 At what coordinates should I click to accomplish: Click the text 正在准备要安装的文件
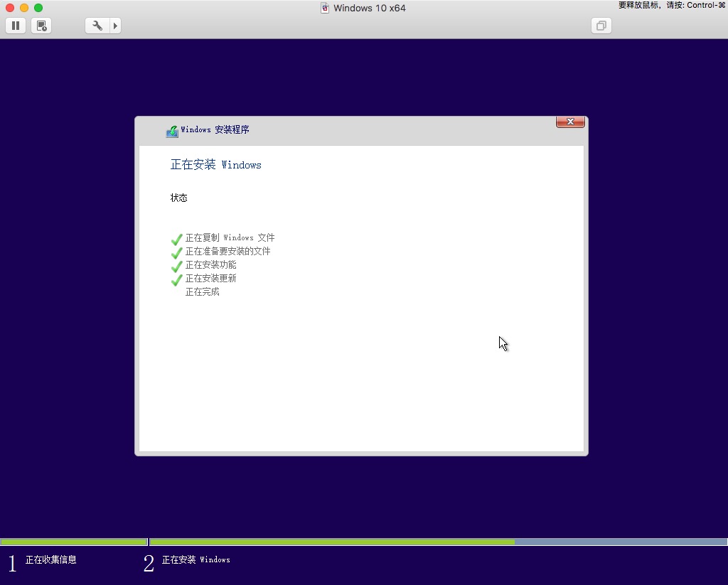tap(227, 251)
